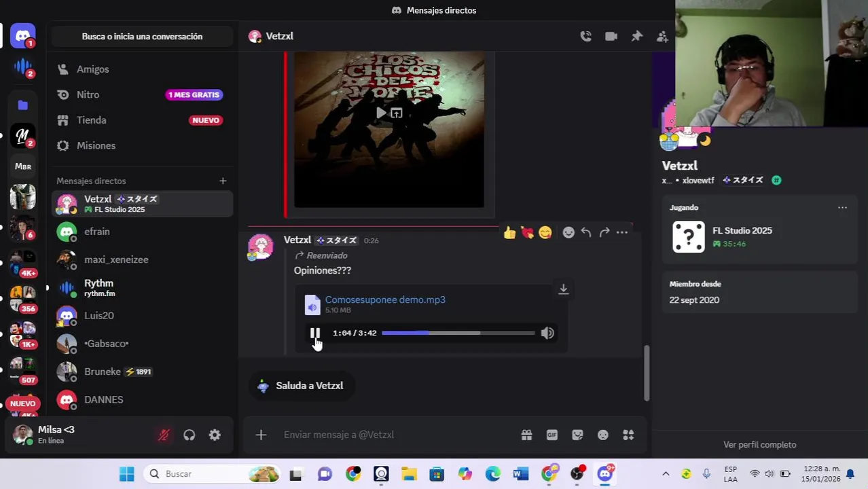The image size is (868, 489).
Task: Open apps launcher in message bar
Action: (x=628, y=435)
